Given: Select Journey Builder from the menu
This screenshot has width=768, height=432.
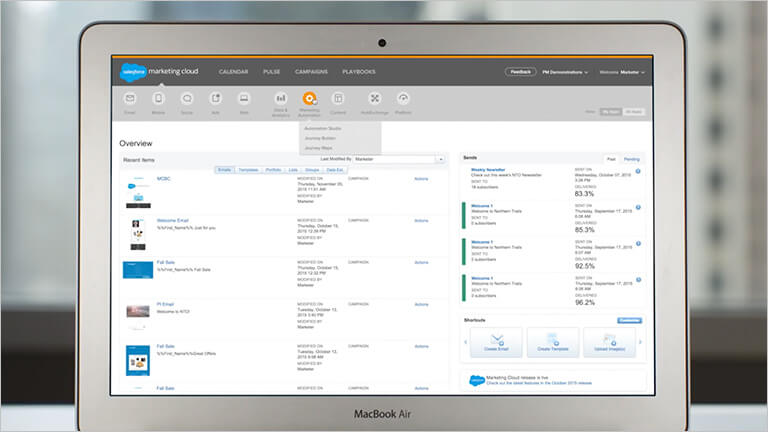Looking at the screenshot, I should (x=321, y=138).
